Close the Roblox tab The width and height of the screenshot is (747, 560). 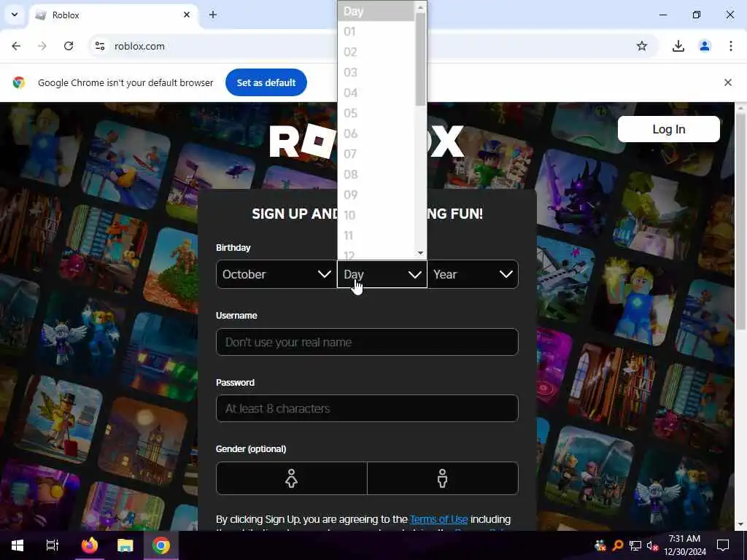(x=187, y=15)
